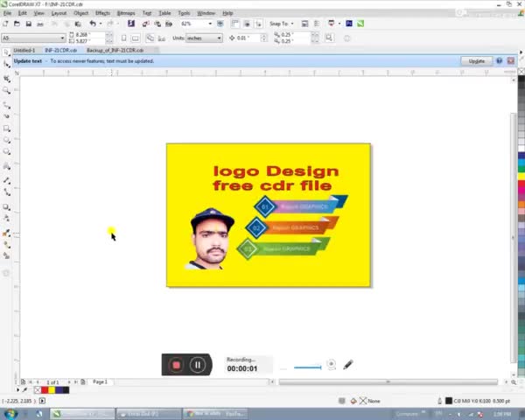Select the Crop tool in toolbox
The width and height of the screenshot is (525, 420).
coord(6,79)
